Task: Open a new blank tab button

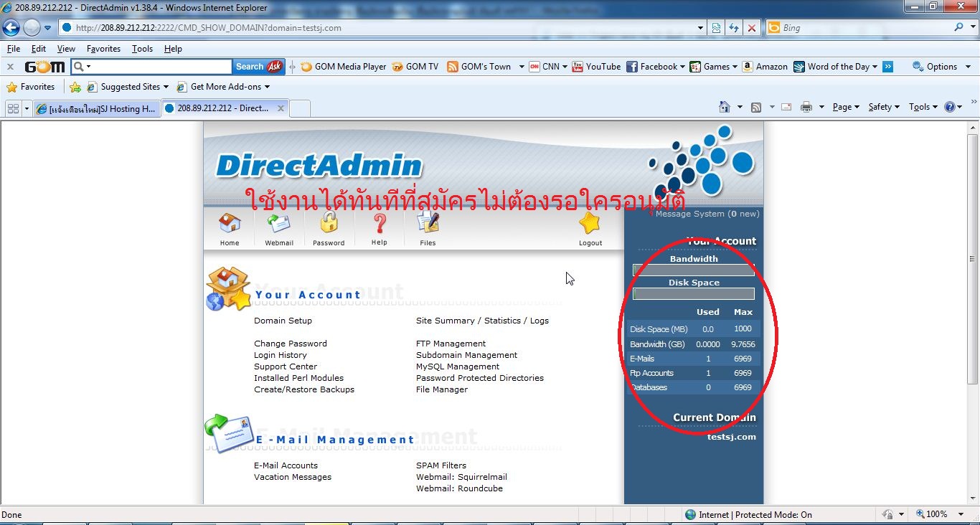Action: pyautogui.click(x=300, y=108)
